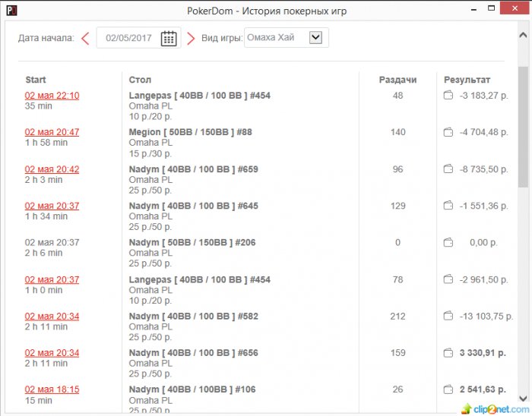Click result value -8 735,50 р.

[484, 169]
